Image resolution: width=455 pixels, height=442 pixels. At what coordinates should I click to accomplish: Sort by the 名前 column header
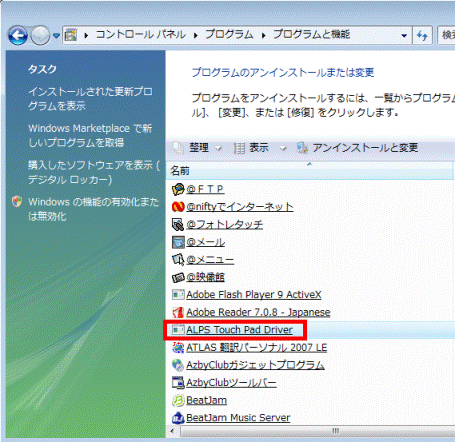[309, 171]
